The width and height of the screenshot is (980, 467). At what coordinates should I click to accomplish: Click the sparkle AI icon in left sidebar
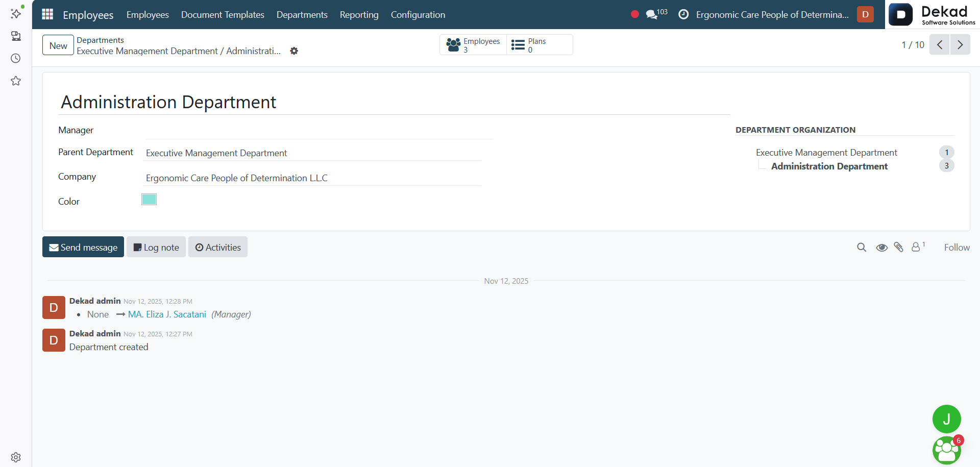coord(16,13)
